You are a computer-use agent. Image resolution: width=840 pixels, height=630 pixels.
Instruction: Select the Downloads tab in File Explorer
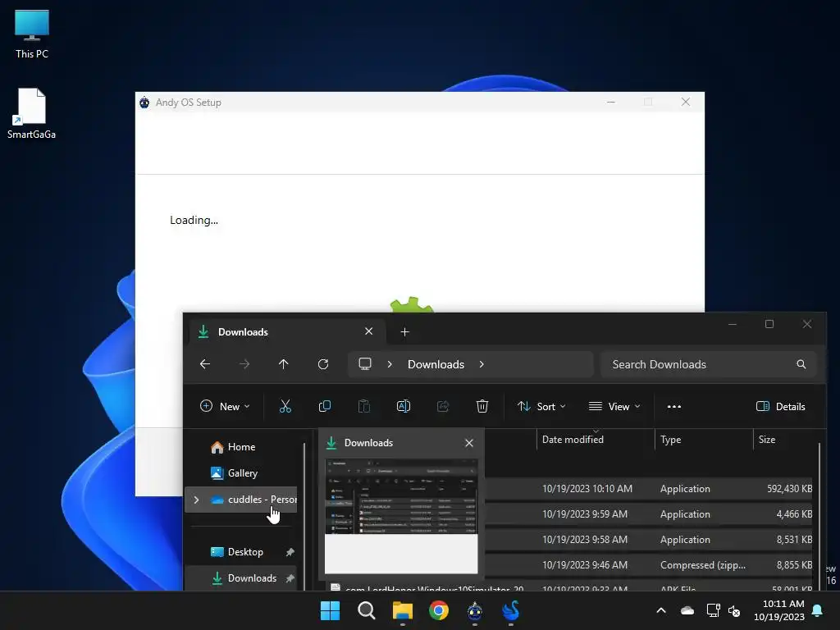(288, 332)
